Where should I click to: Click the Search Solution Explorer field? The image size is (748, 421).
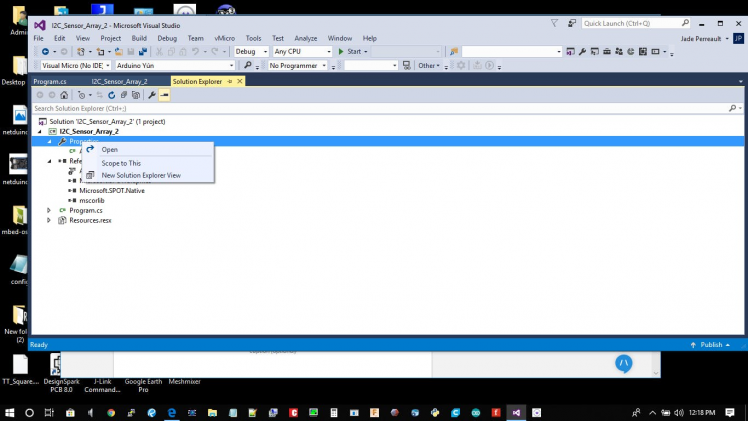click(x=380, y=108)
